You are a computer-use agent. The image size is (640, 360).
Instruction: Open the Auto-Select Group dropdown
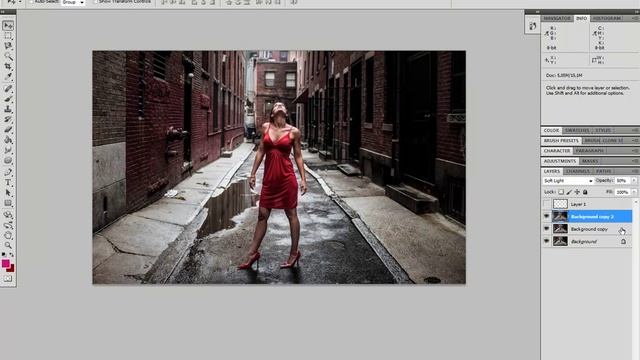coord(73,2)
